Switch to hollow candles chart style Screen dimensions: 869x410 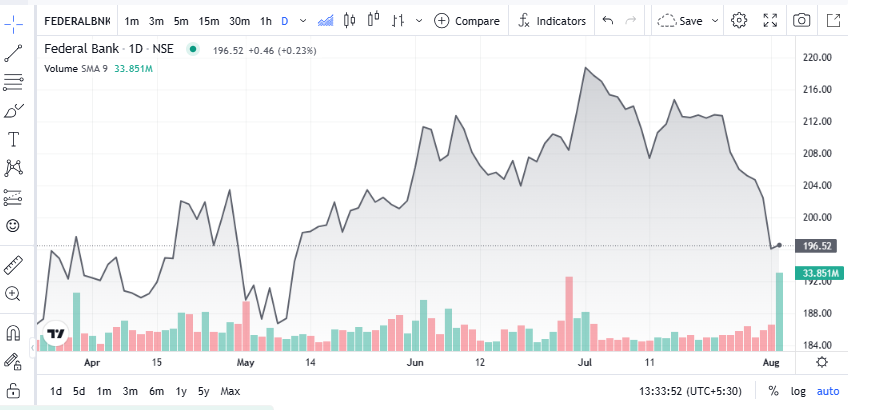[374, 21]
